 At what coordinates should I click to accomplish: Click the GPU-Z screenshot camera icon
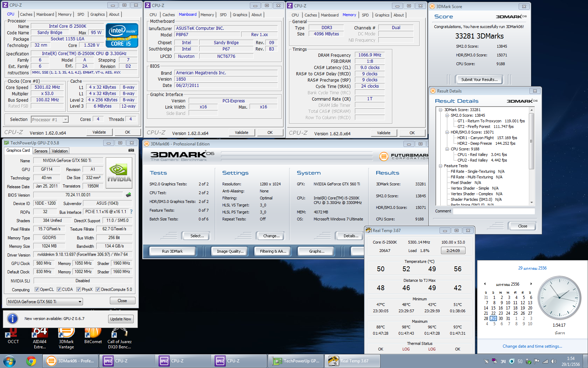click(131, 150)
